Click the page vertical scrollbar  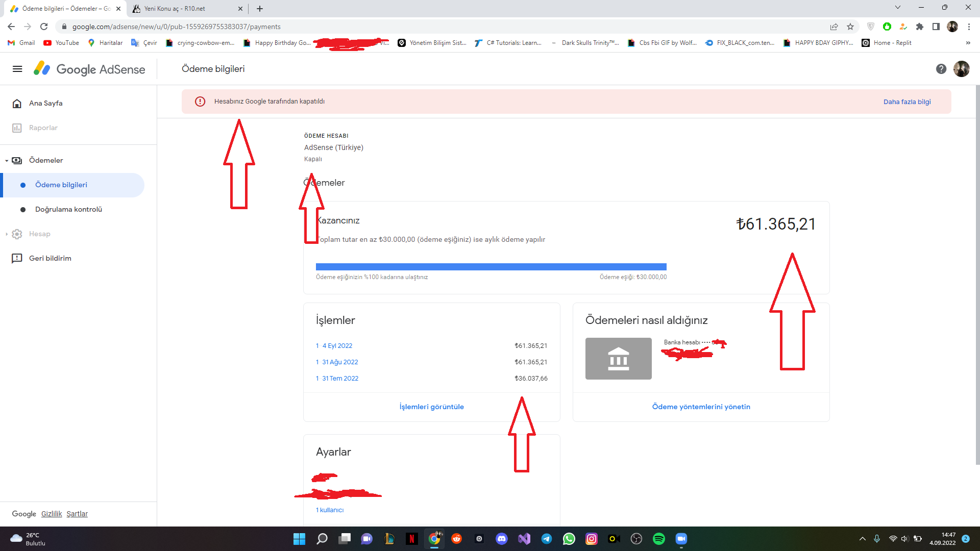pos(977,275)
